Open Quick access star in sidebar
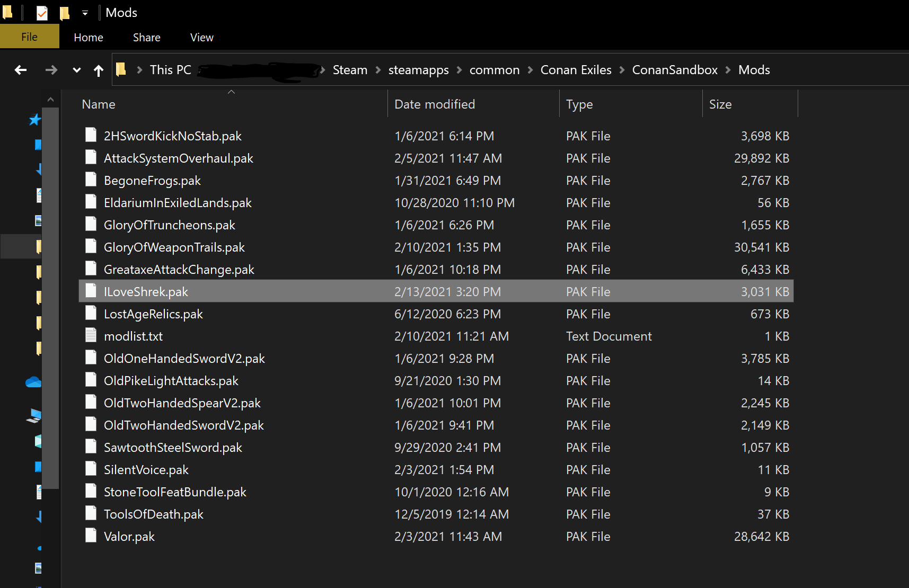Viewport: 909px width, 588px height. coord(35,120)
